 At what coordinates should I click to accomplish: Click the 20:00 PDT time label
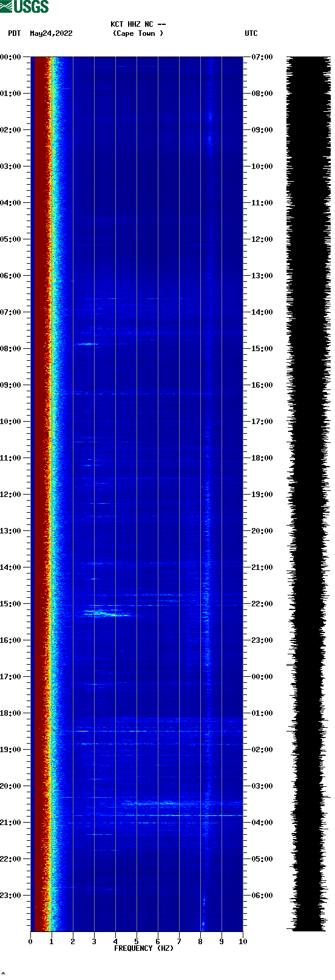11,786
